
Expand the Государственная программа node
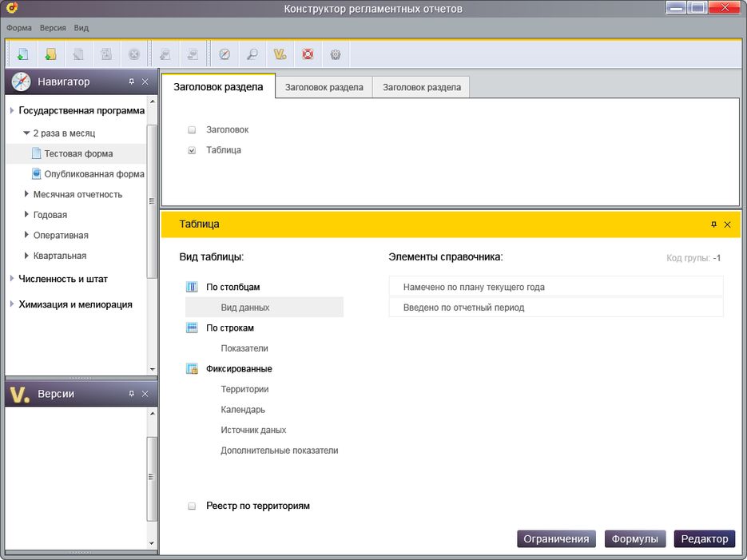click(x=11, y=110)
